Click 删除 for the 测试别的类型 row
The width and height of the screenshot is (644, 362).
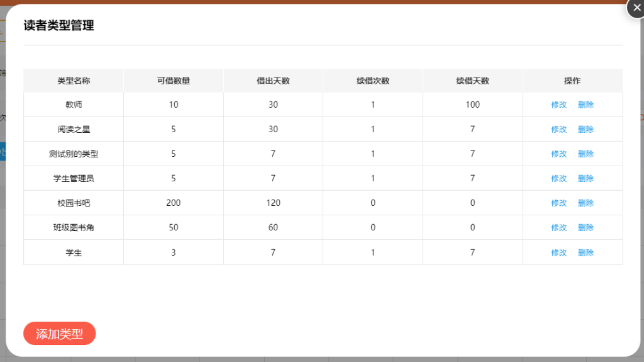[x=586, y=154]
